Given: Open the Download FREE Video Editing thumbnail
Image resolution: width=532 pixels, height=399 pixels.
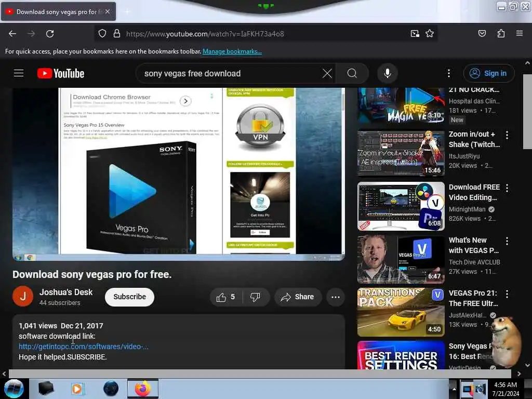Looking at the screenshot, I should pos(401,206).
